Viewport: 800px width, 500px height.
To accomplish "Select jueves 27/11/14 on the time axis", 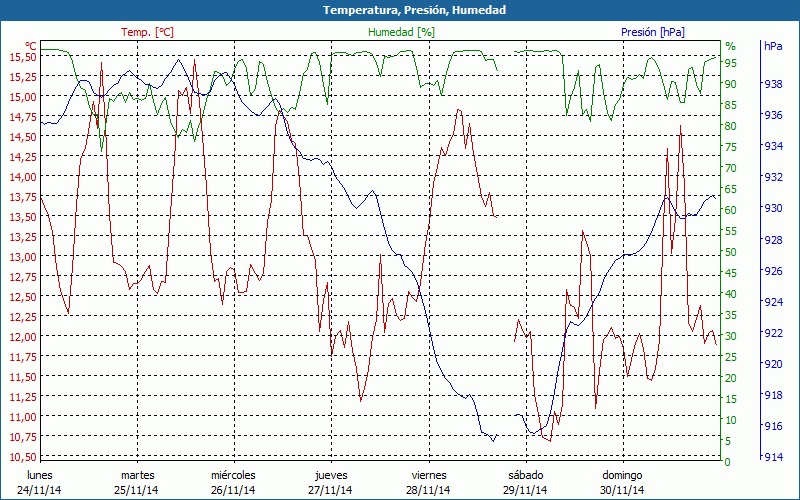I will point(331,482).
